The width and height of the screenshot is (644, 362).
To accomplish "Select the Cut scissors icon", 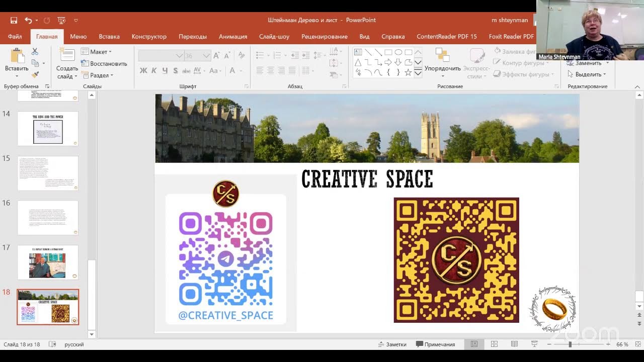I will (35, 51).
